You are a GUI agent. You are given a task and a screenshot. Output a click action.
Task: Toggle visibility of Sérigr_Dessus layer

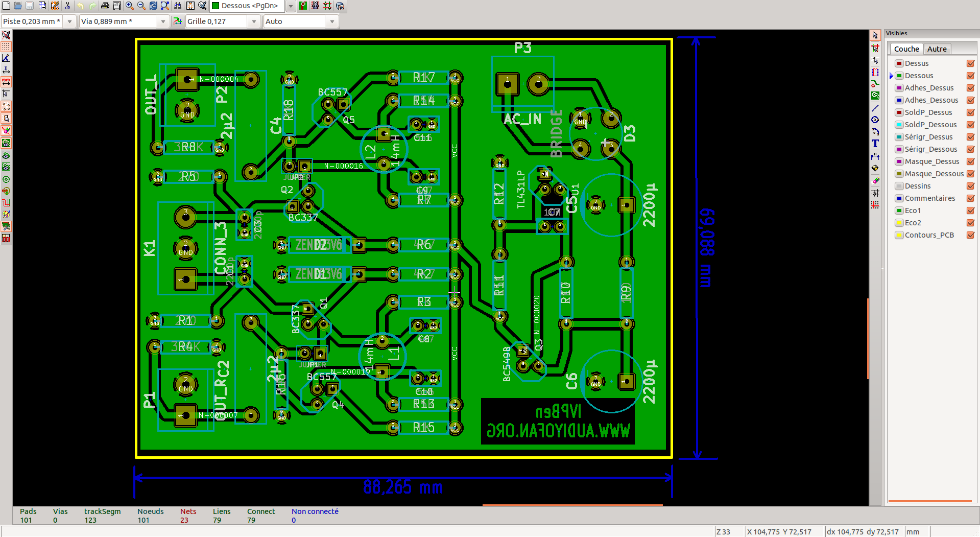coord(971,137)
